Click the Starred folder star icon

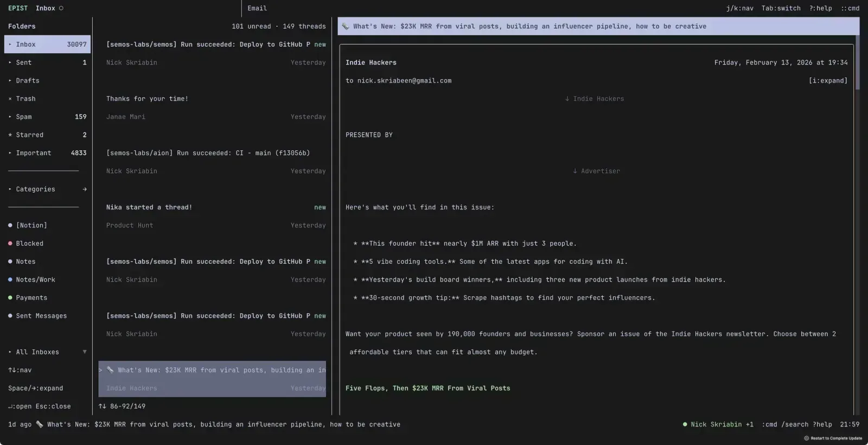(x=10, y=135)
